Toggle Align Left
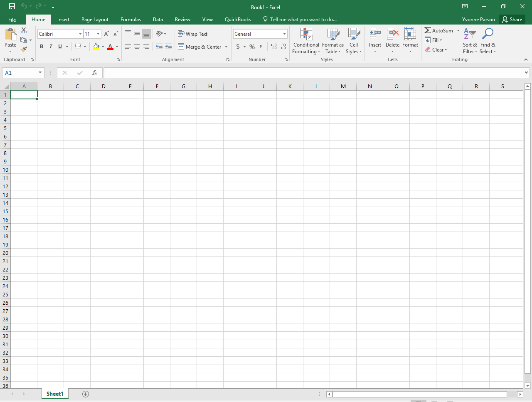The width and height of the screenshot is (532, 402). point(128,47)
